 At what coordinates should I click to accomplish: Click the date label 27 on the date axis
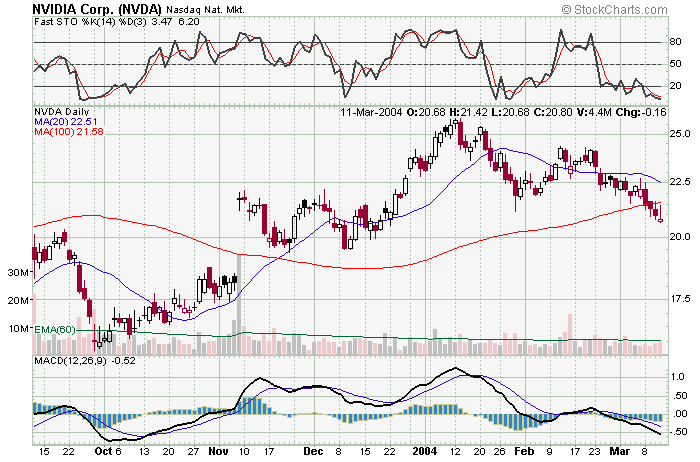coord(193,451)
